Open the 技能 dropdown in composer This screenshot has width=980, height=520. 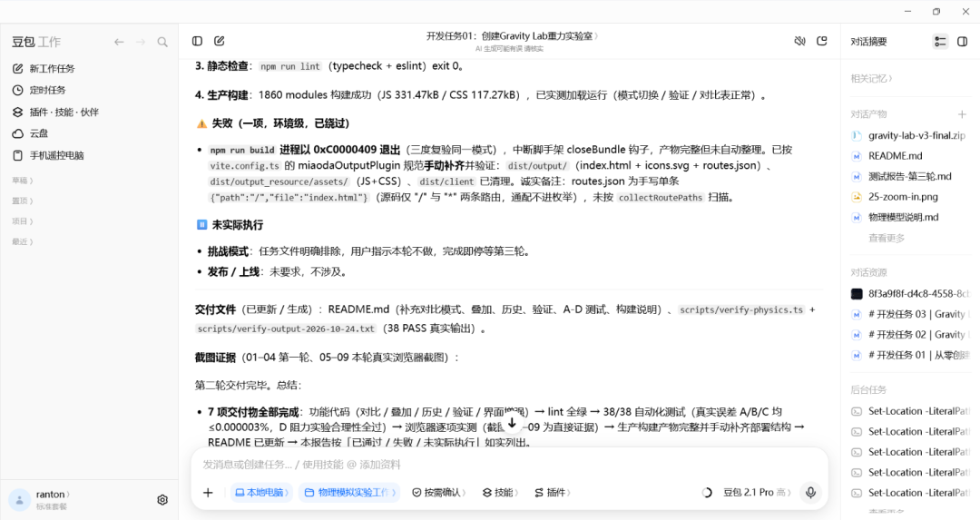pos(500,493)
